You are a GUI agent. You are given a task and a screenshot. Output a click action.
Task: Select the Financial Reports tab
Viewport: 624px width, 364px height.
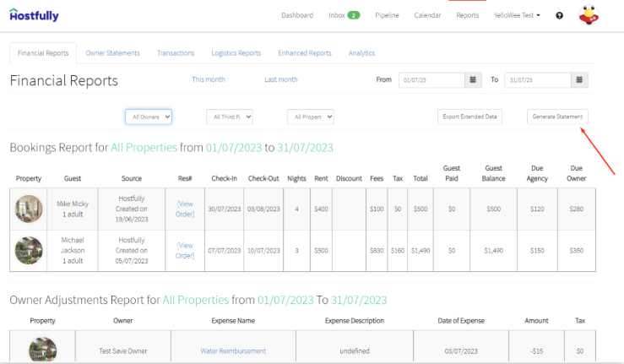pyautogui.click(x=43, y=53)
